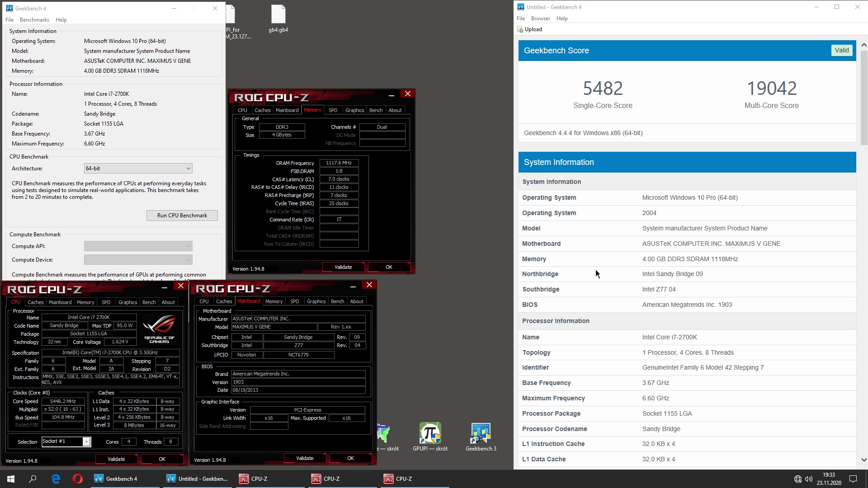The height and width of the screenshot is (488, 868).
Task: Open Compute API dropdown
Action: coord(138,246)
